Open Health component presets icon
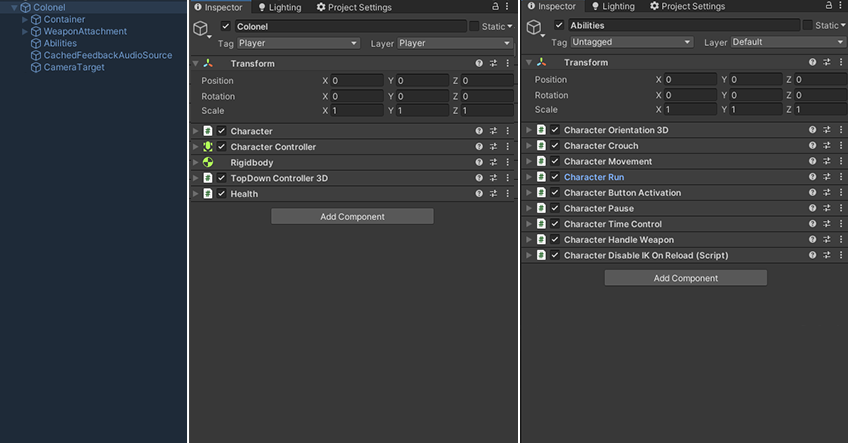 coord(493,194)
